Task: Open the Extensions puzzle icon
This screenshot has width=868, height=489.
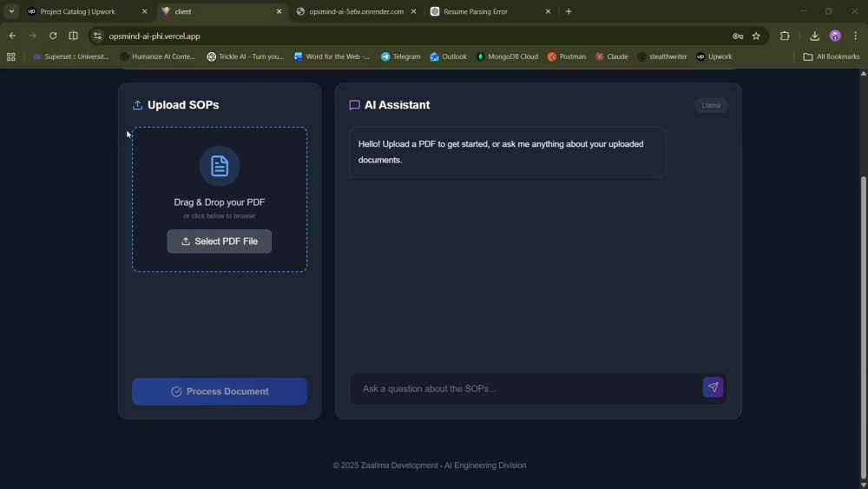Action: pyautogui.click(x=785, y=36)
